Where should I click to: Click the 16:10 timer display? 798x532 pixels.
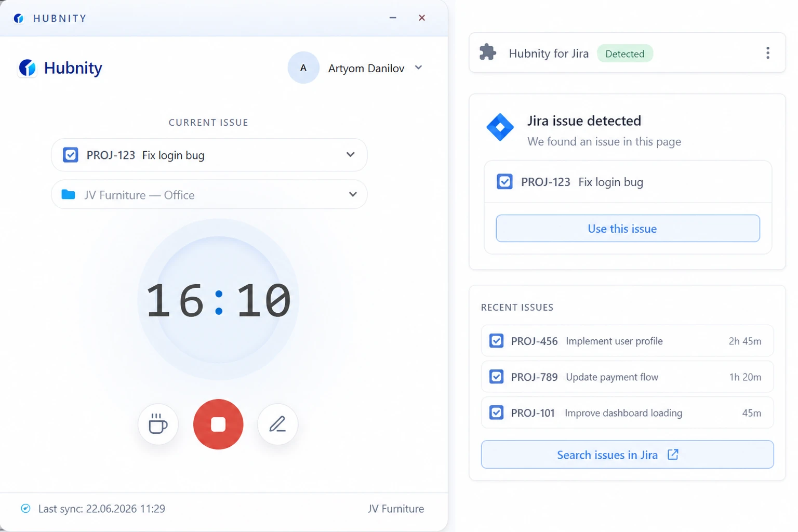[218, 300]
